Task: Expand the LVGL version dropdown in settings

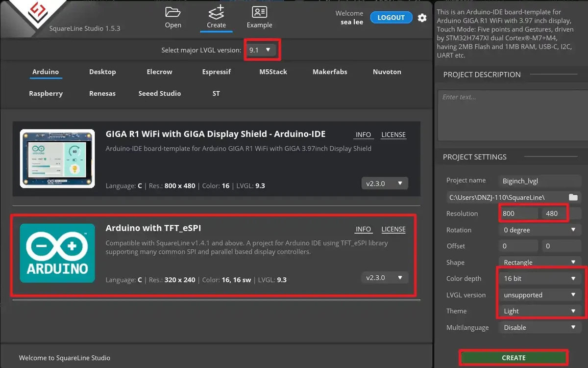Action: 539,295
